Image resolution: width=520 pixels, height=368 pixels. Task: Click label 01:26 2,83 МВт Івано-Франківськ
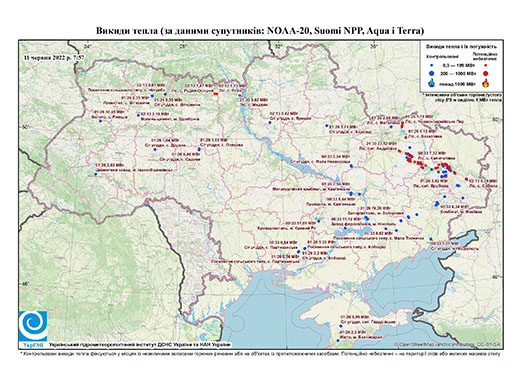pyautogui.click(x=134, y=167)
